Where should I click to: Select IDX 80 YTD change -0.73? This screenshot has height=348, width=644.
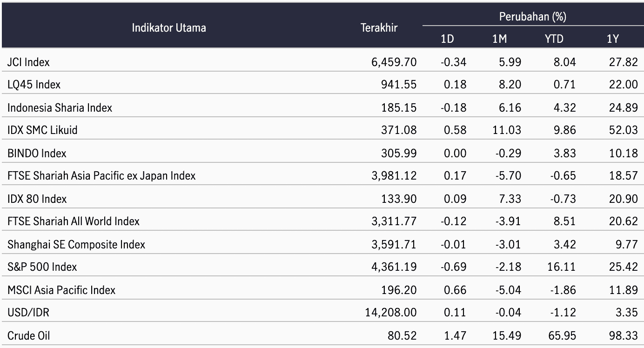pyautogui.click(x=563, y=199)
